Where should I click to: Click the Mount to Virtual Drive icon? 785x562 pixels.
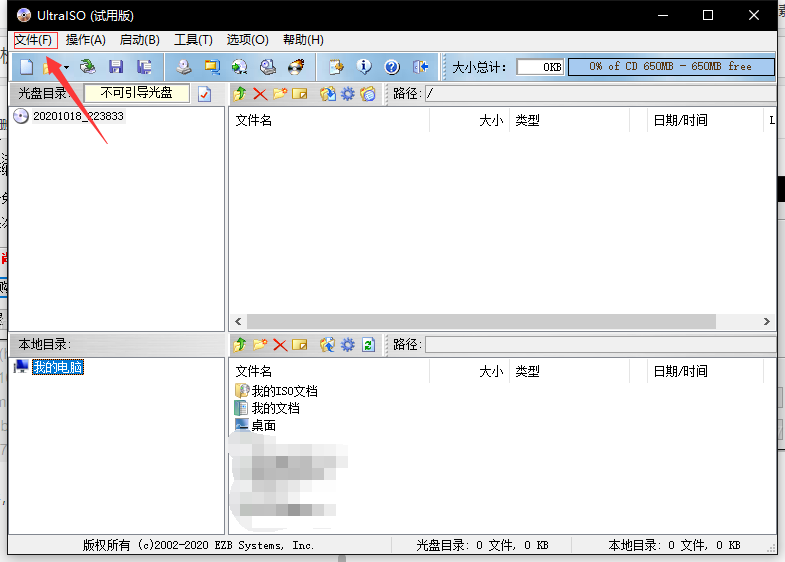coord(268,67)
